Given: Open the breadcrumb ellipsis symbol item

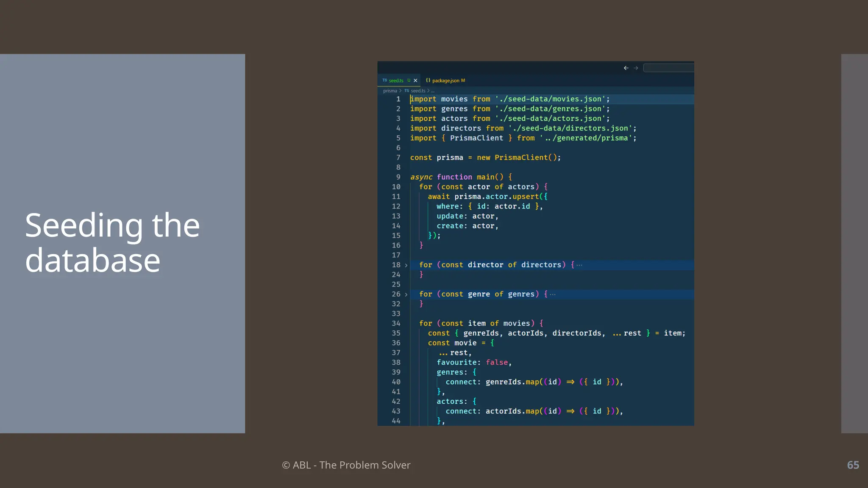Looking at the screenshot, I should (x=433, y=91).
